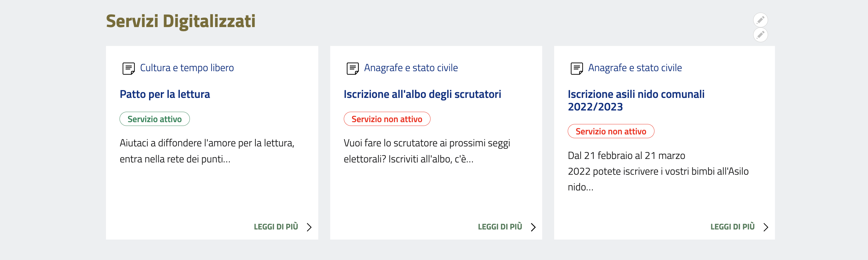Click Servizio non attivo badge on asili nido card

[x=611, y=132]
